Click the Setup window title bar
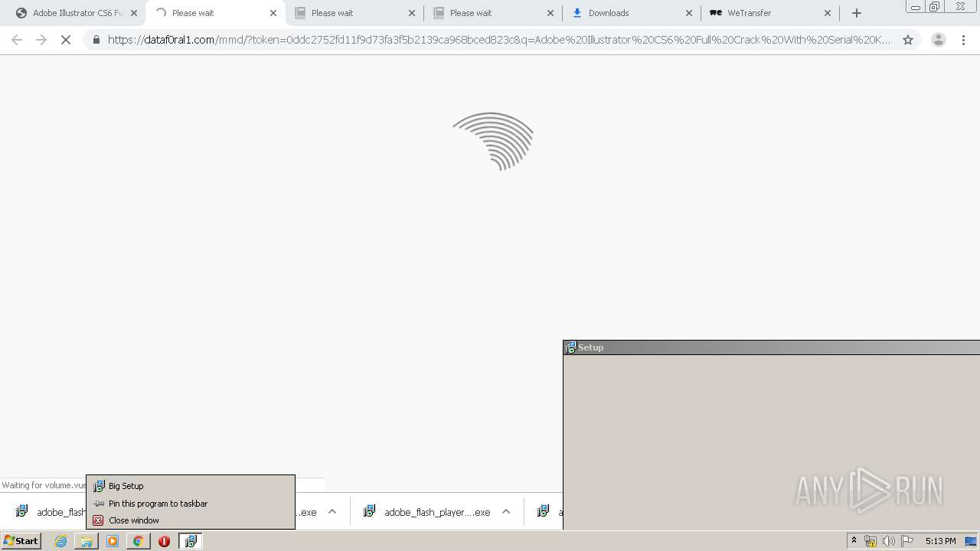Image resolution: width=980 pixels, height=551 pixels. pos(771,347)
